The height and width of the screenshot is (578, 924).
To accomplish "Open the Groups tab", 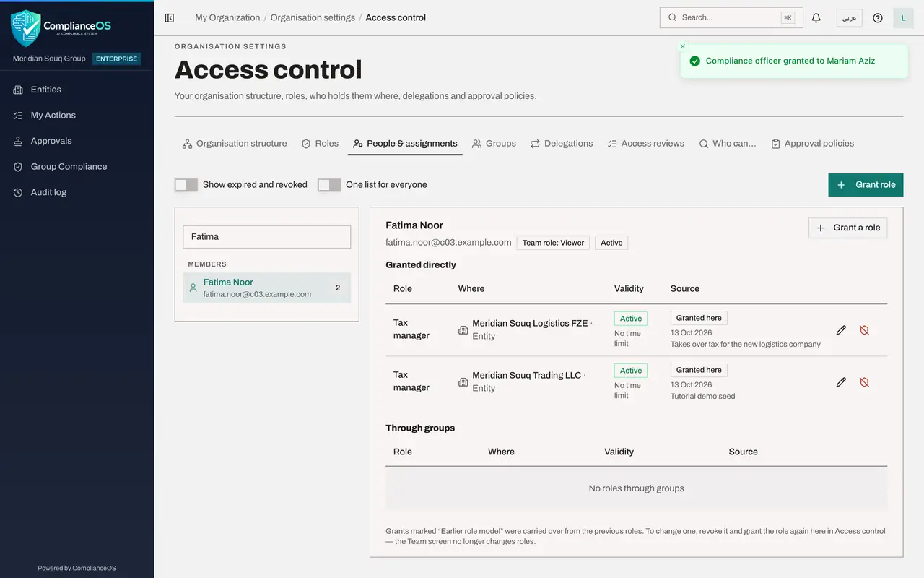I will [494, 144].
